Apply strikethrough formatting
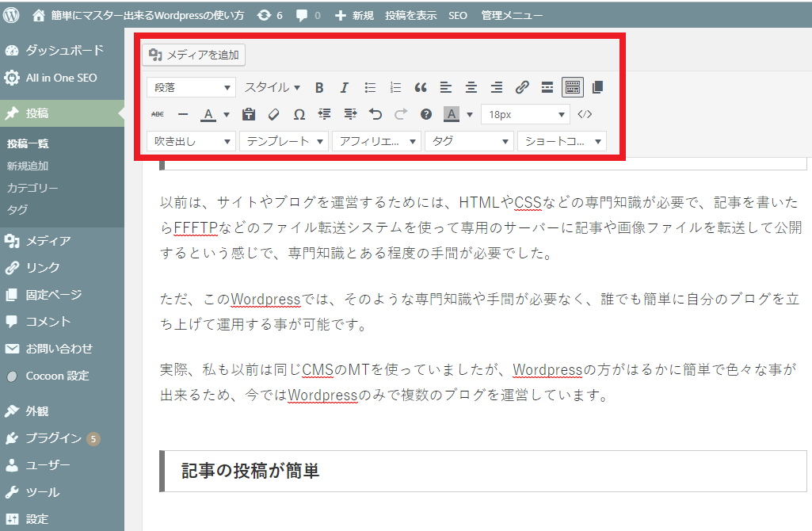812x531 pixels. [158, 114]
